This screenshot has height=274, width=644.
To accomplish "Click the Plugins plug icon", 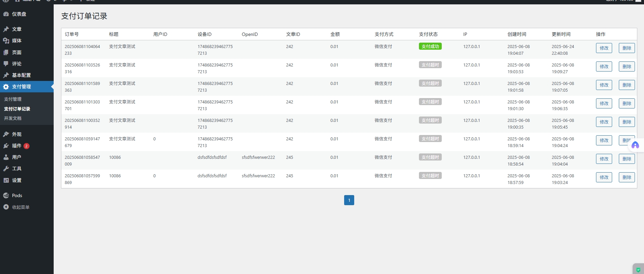I will (6, 146).
